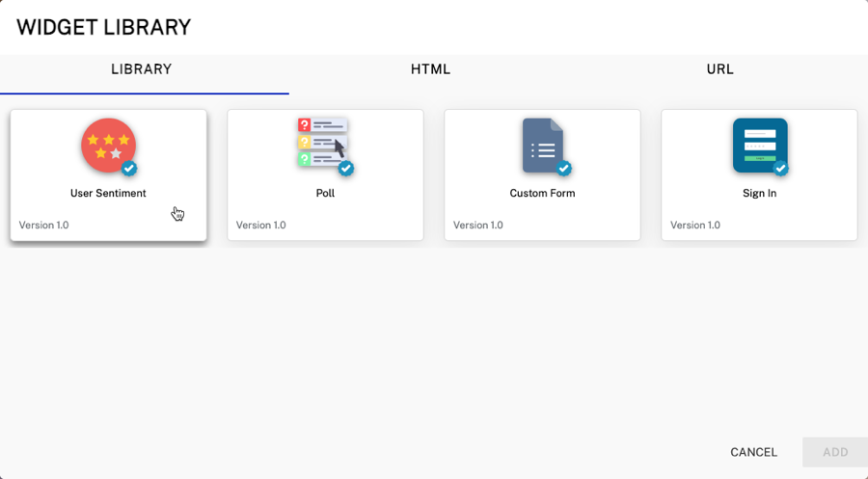This screenshot has width=868, height=479.
Task: Click the Sign In form icon
Action: 759,145
